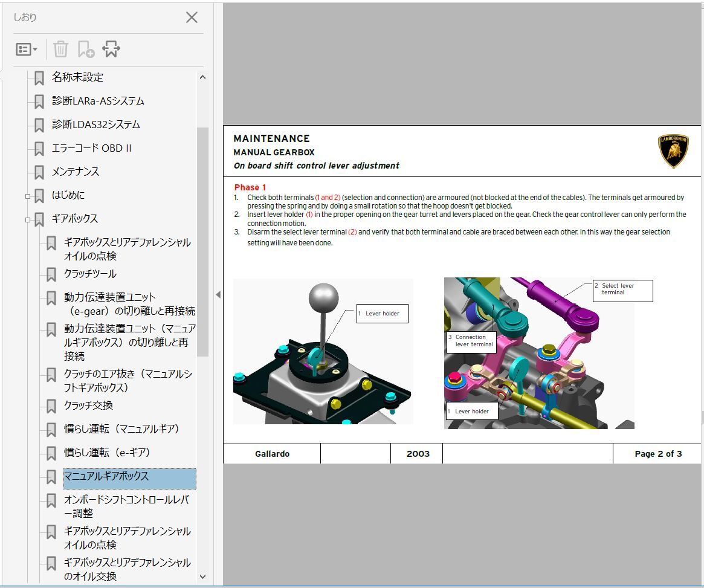This screenshot has width=704, height=588.
Task: Select the クラッチ交換 bookmark
Action: pos(88,405)
